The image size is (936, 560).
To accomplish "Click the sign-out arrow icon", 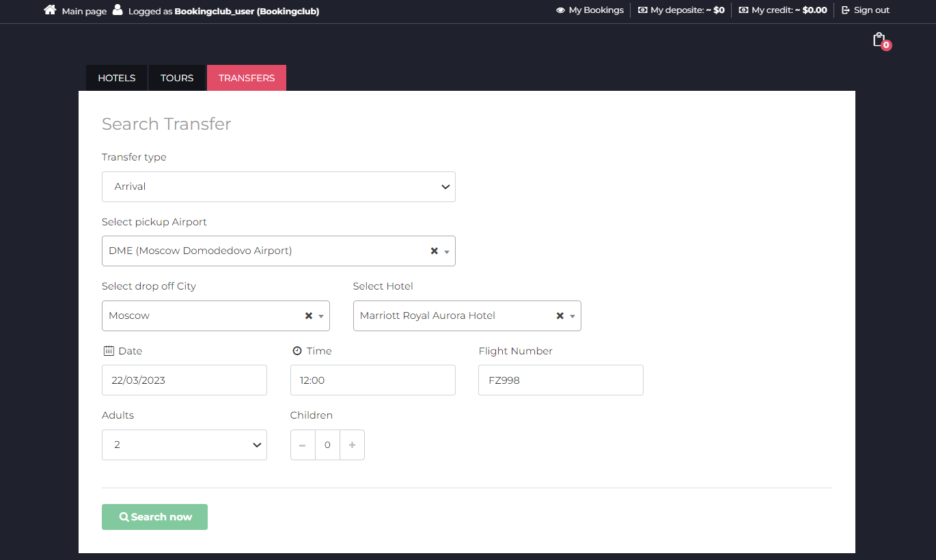I will (x=846, y=10).
